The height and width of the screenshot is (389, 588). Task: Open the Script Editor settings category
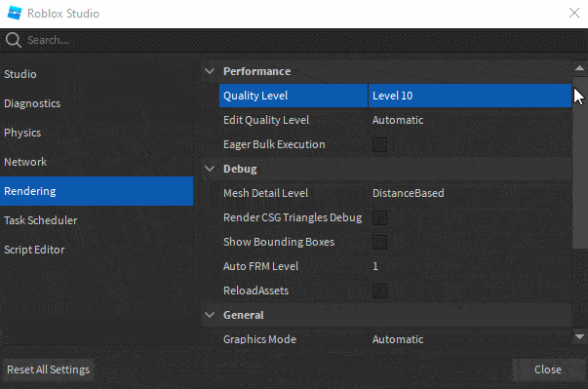[97, 250]
